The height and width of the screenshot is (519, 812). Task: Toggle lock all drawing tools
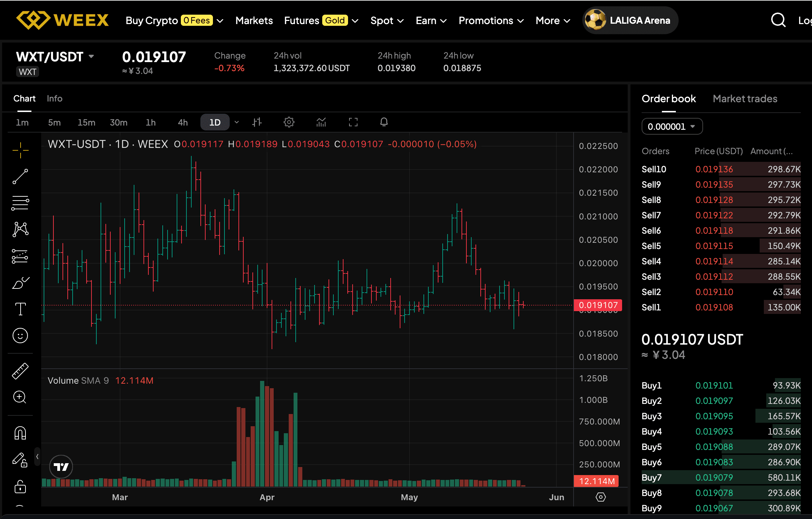pyautogui.click(x=20, y=486)
